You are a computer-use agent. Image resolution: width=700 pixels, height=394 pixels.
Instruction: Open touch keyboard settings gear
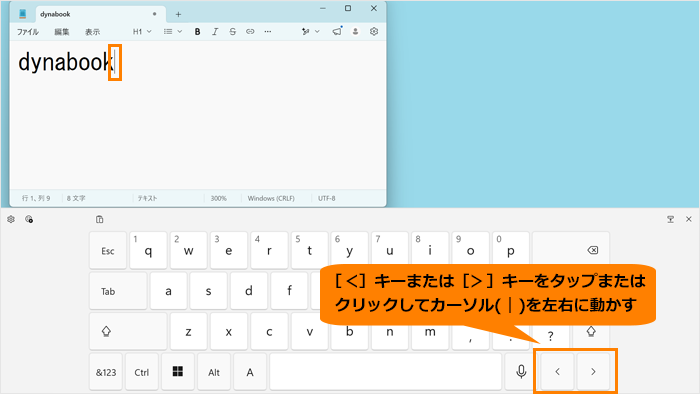[11, 219]
